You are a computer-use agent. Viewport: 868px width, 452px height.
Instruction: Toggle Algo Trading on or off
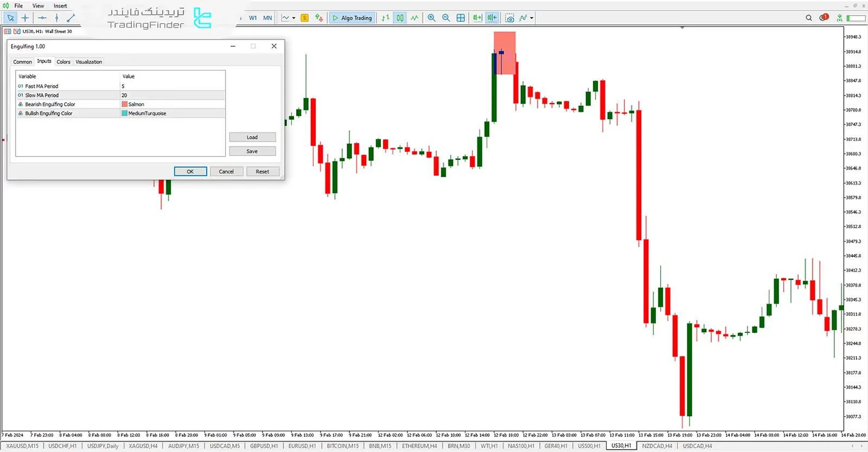click(352, 18)
